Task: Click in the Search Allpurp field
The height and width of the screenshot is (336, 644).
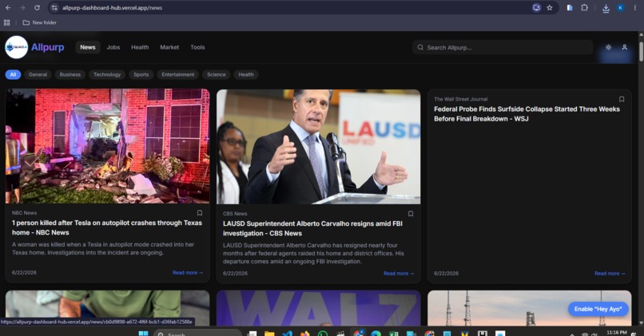Action: pos(503,48)
